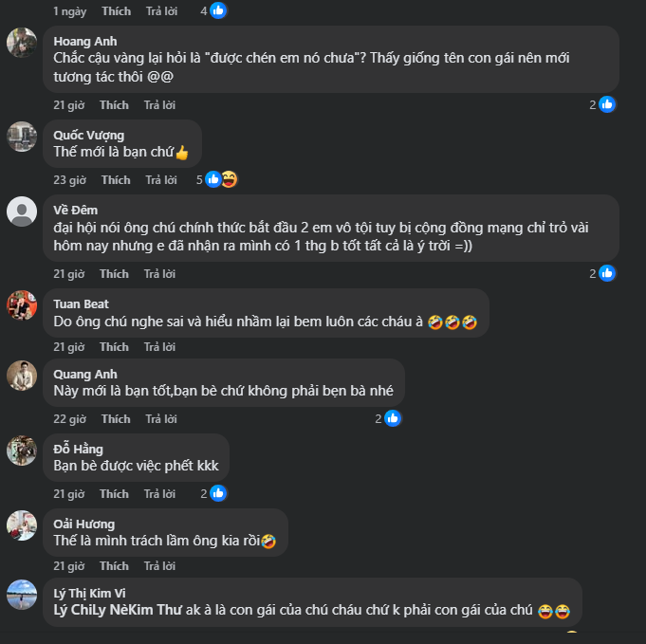Viewport: 646px width, 644px height.
Task: Click the like reaction icon on Quang Anh's comment
Action: click(x=393, y=418)
